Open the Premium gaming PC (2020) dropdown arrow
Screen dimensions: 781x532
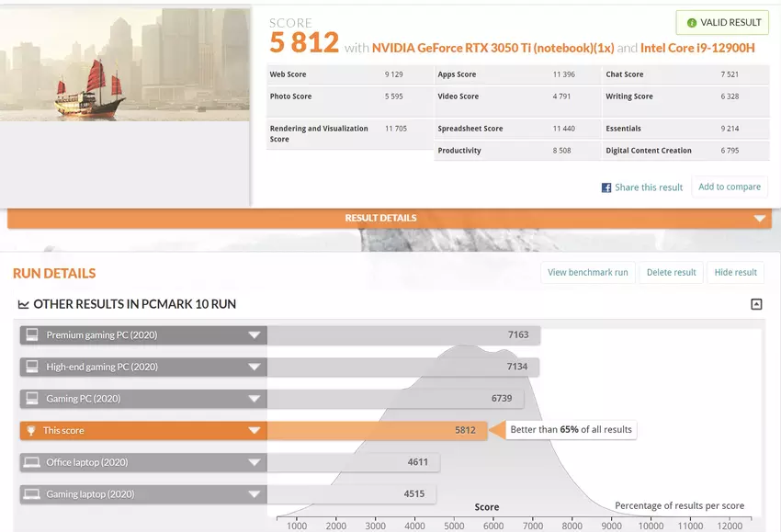(254, 335)
